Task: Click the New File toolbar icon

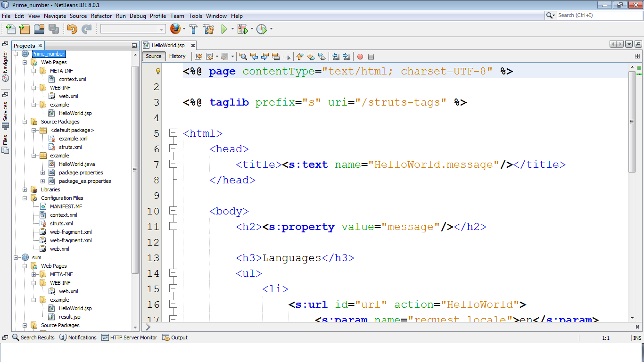Action: click(x=10, y=29)
